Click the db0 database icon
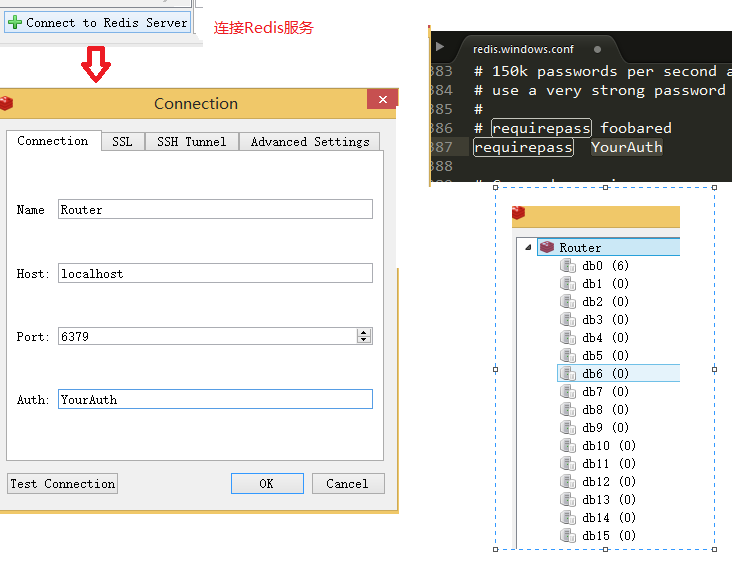Image resolution: width=732 pixels, height=564 pixels. [568, 266]
